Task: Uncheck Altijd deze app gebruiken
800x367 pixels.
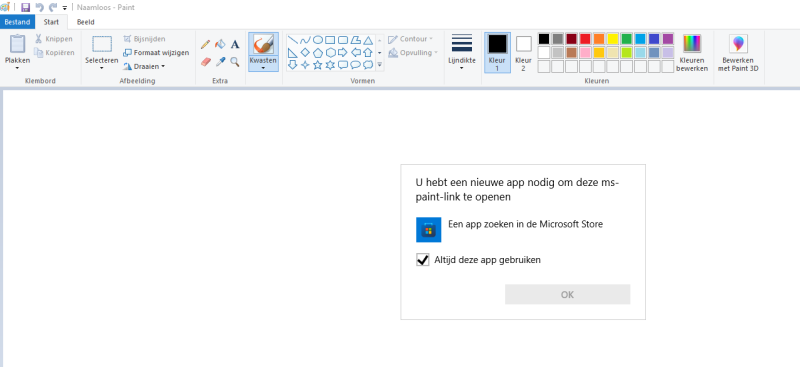Action: click(x=422, y=260)
